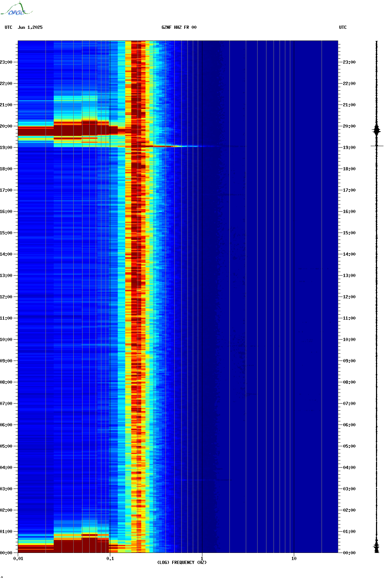The image size is (392, 581).
Task: Click the left 03:00 time label
Action: coord(6,489)
